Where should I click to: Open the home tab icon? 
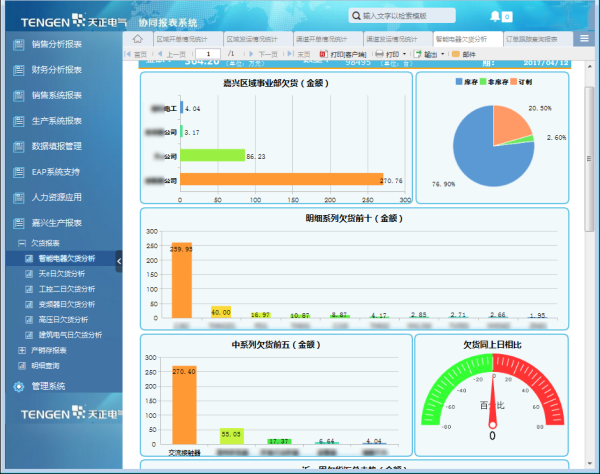coord(138,39)
